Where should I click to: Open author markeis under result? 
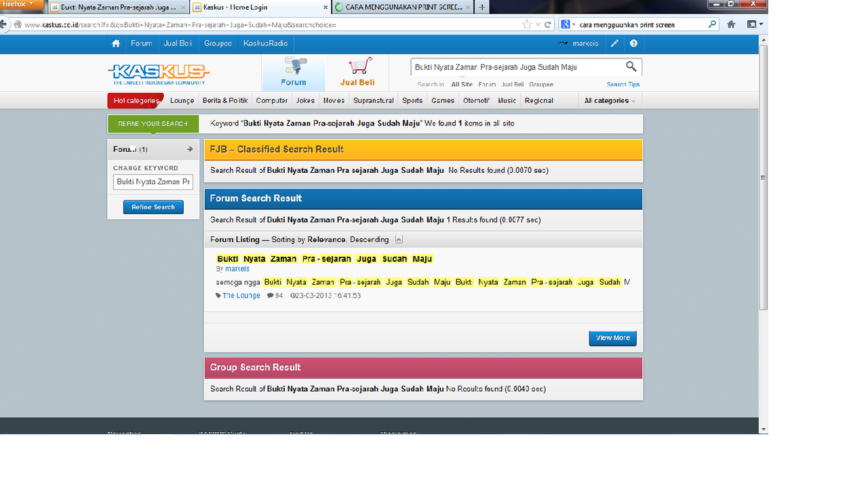(237, 269)
